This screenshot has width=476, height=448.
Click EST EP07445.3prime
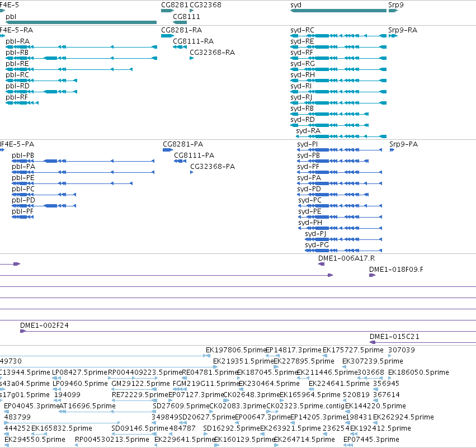348,445
